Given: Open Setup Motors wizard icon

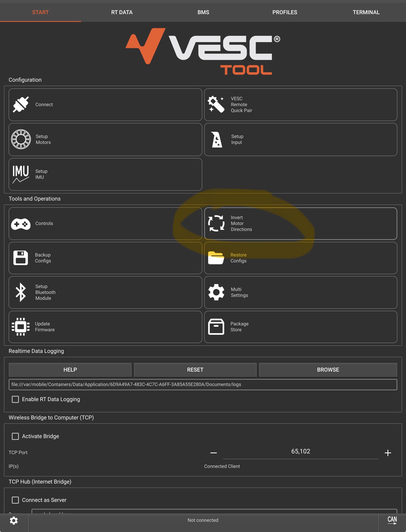Looking at the screenshot, I should [21, 139].
